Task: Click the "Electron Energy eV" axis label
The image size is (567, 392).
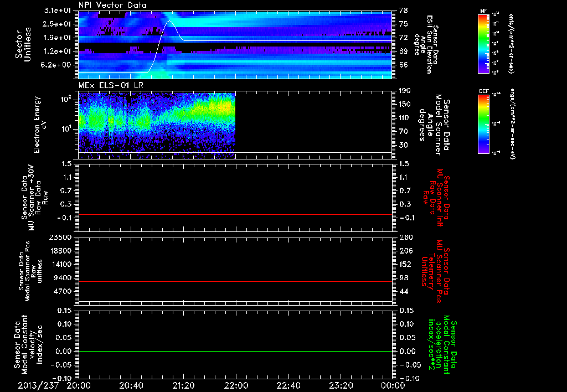Action: point(41,125)
